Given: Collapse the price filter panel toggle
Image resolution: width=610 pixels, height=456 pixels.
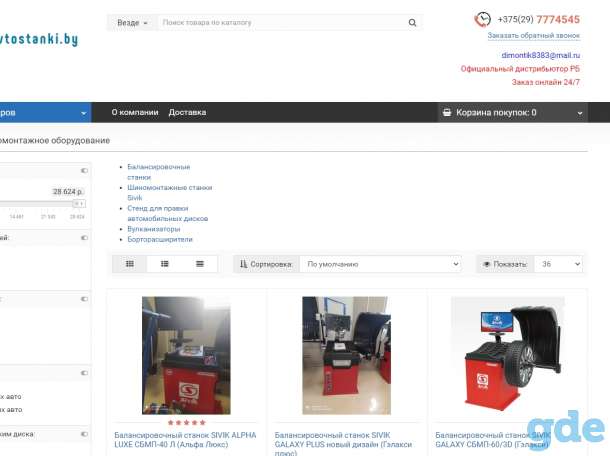Looking at the screenshot, I should (x=84, y=170).
